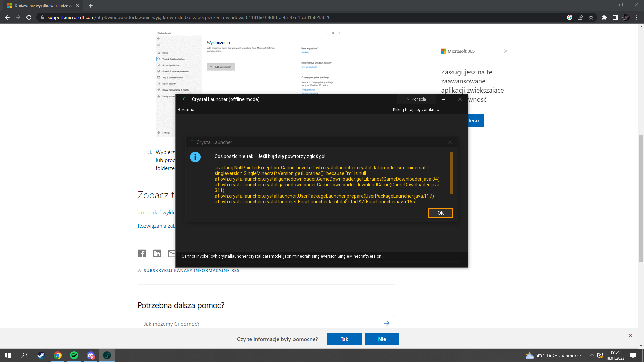Click the Chrome extensions puzzle icon
This screenshot has height=362, width=644.
coord(604,17)
